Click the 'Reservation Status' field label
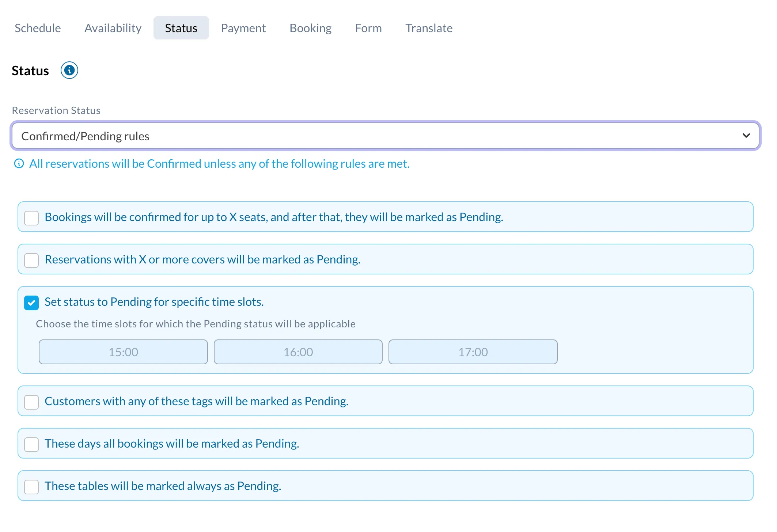The height and width of the screenshot is (532, 777). (56, 110)
